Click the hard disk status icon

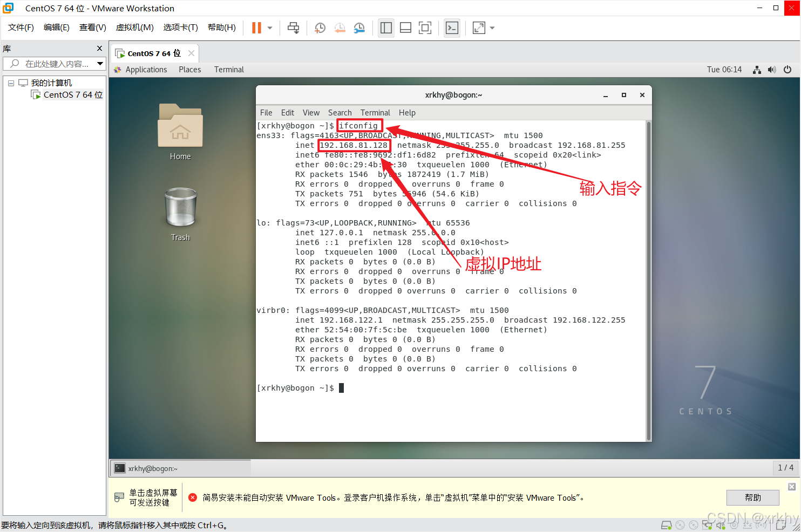click(667, 525)
